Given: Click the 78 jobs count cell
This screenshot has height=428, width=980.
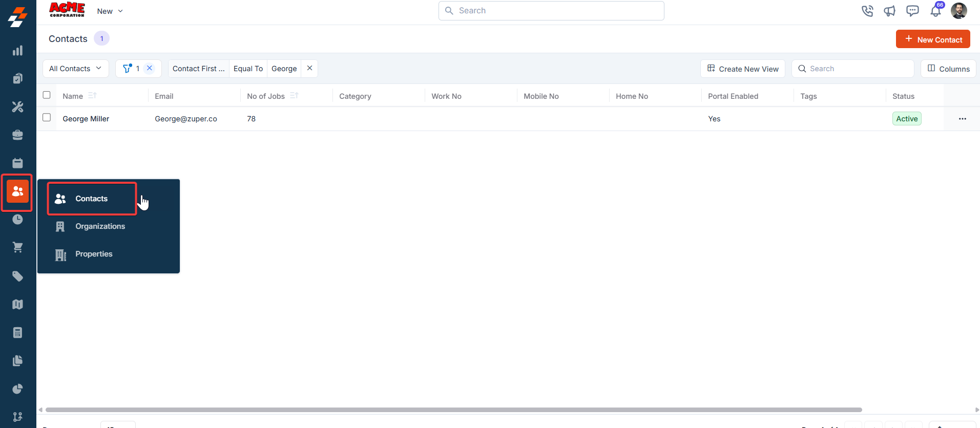Looking at the screenshot, I should [x=251, y=119].
